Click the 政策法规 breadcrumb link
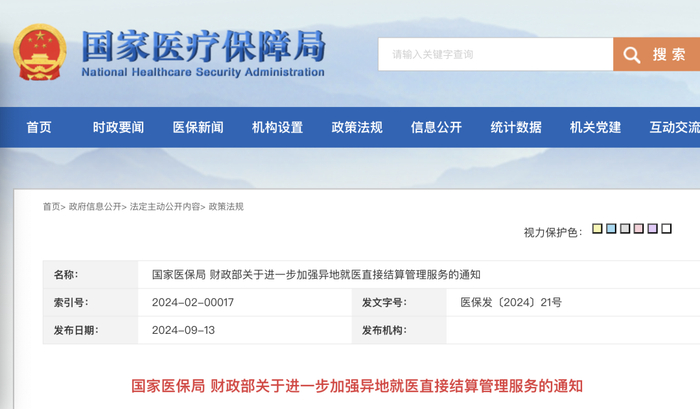The height and width of the screenshot is (409, 700). click(x=226, y=206)
